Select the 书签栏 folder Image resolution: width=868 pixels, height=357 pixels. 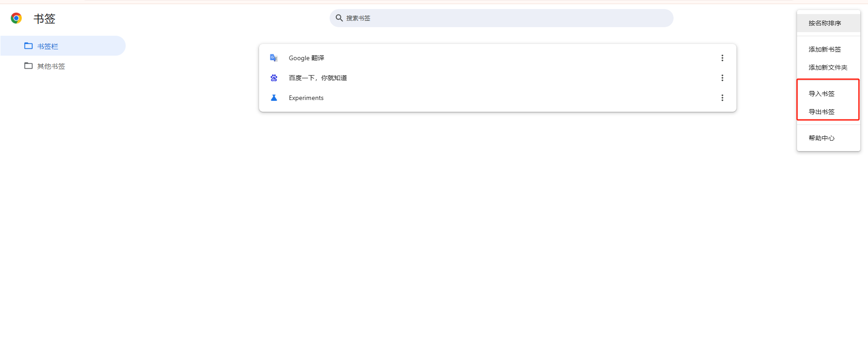pyautogui.click(x=63, y=46)
